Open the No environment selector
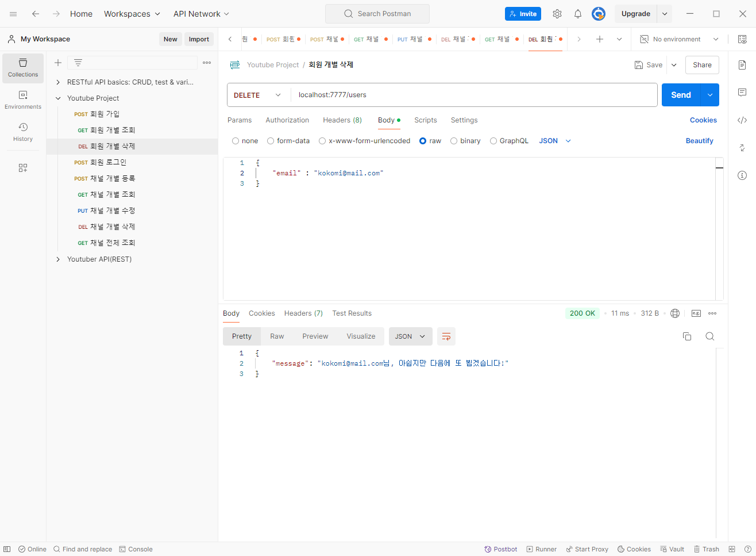The height and width of the screenshot is (556, 756). tap(679, 39)
